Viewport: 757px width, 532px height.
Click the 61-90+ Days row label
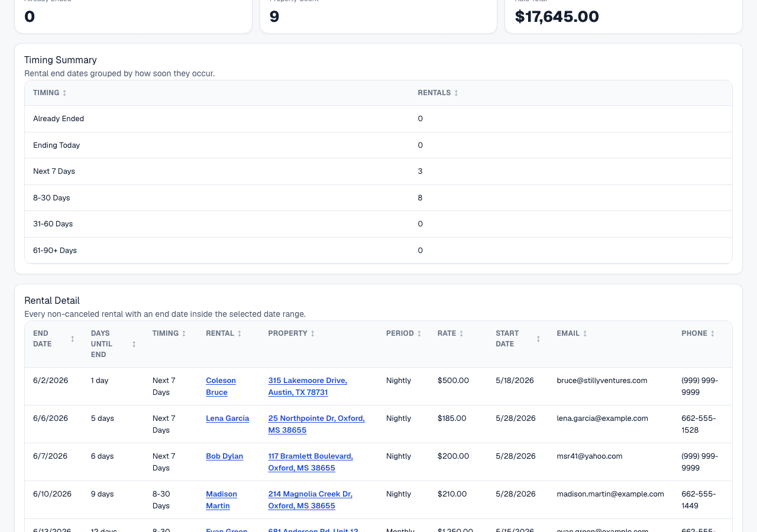[55, 251]
